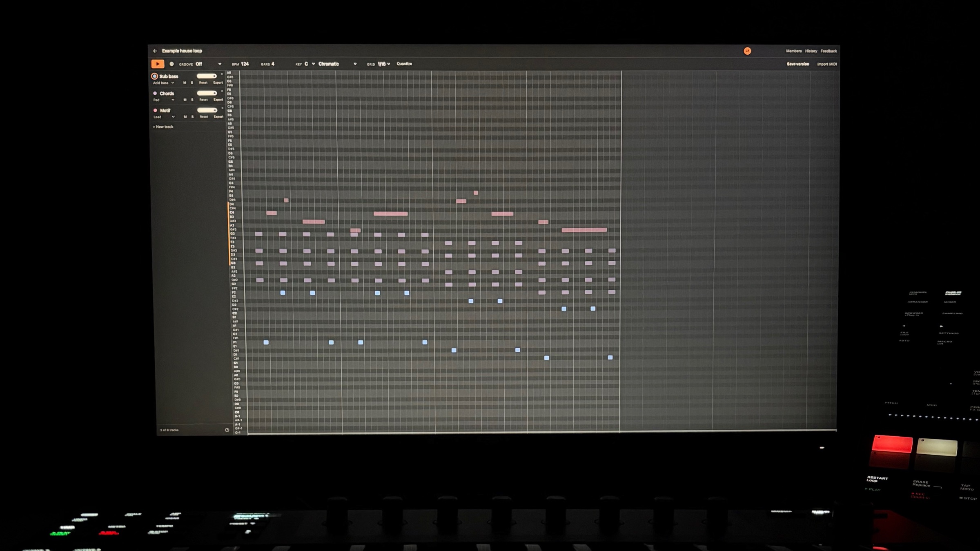The width and height of the screenshot is (980, 551).
Task: Open the Acid bass instrument dropdown
Action: tap(163, 83)
